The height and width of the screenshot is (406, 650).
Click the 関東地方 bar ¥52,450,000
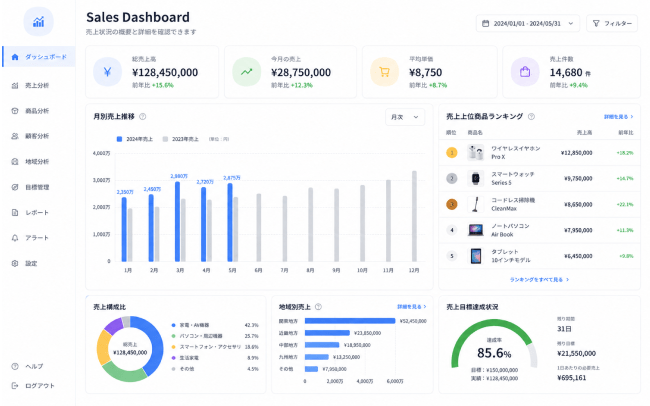point(350,321)
